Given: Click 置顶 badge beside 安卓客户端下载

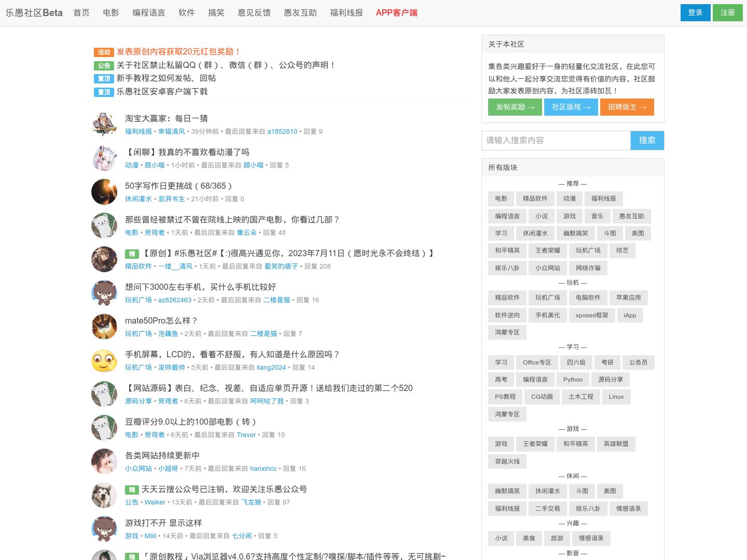Looking at the screenshot, I should coord(104,92).
